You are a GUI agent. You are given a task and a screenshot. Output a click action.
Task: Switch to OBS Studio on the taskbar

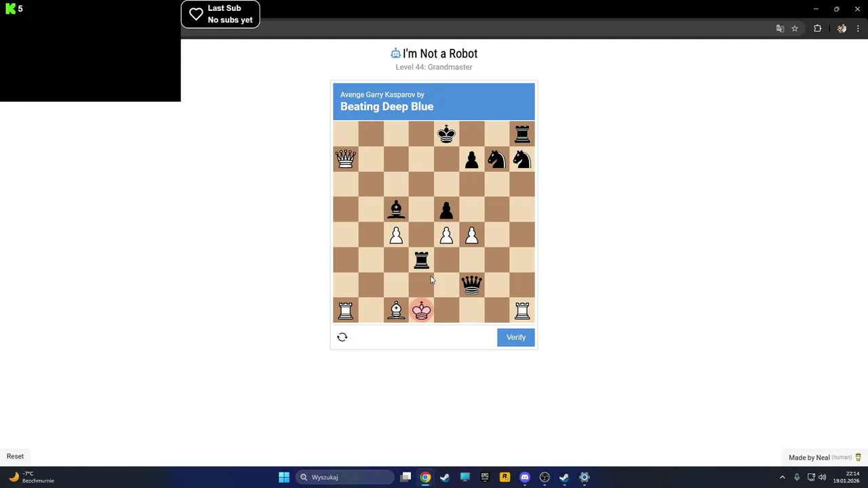coord(545,477)
